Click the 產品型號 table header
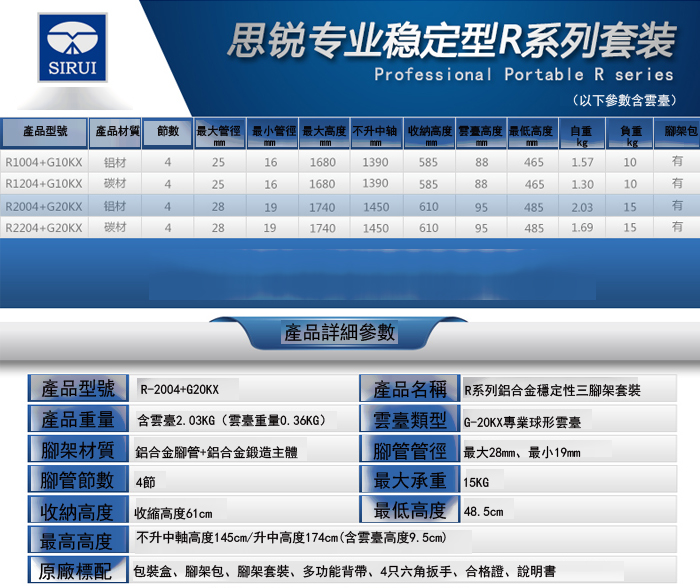The width and height of the screenshot is (700, 588). coord(44,133)
